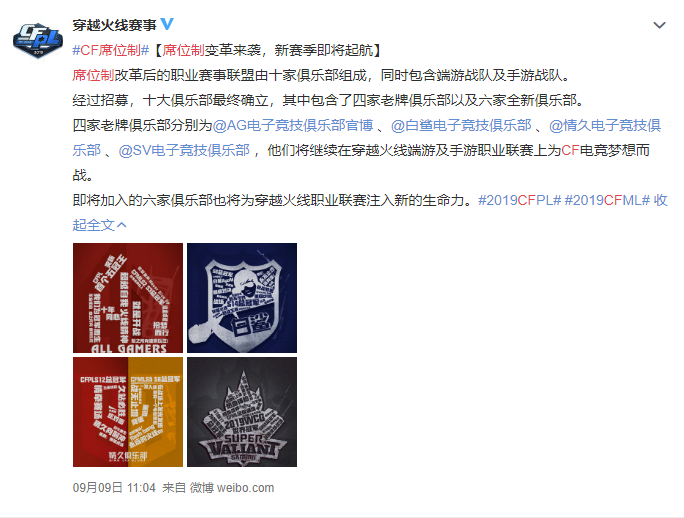The height and width of the screenshot is (518, 684).
Task: Open the 穿越火线赛事 account name
Action: tap(114, 25)
